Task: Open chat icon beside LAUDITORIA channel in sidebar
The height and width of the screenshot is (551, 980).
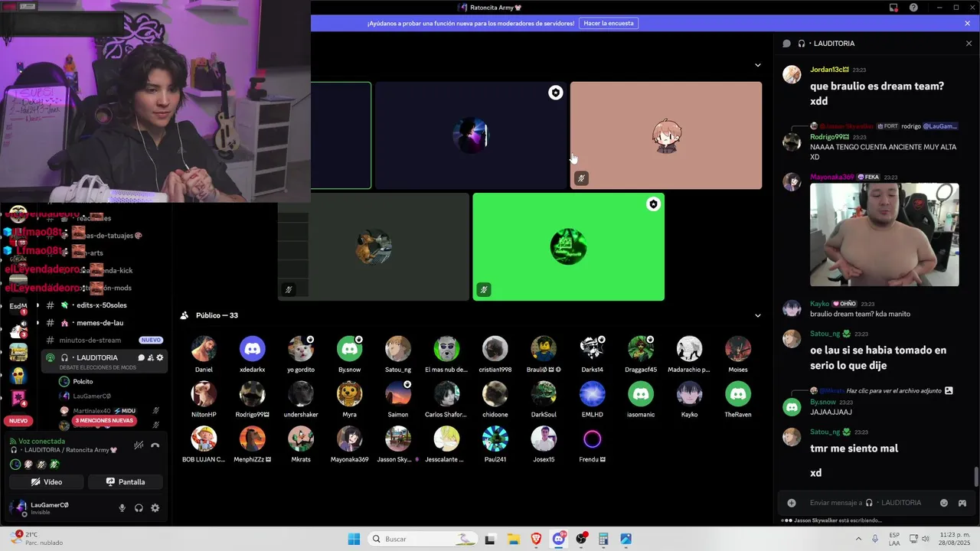Action: tap(141, 357)
